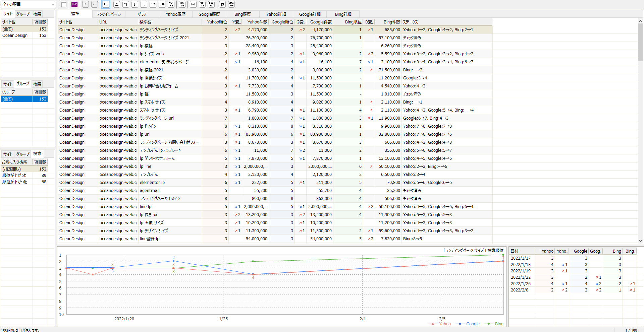Click the TYPE toolbar icon

[x=171, y=4]
